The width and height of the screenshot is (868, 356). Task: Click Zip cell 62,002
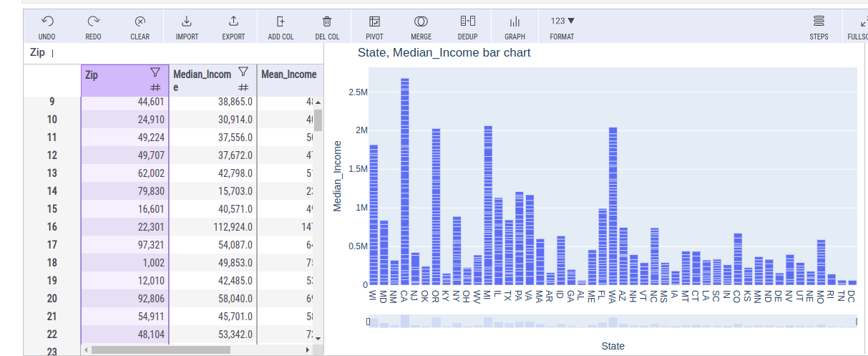(x=125, y=173)
